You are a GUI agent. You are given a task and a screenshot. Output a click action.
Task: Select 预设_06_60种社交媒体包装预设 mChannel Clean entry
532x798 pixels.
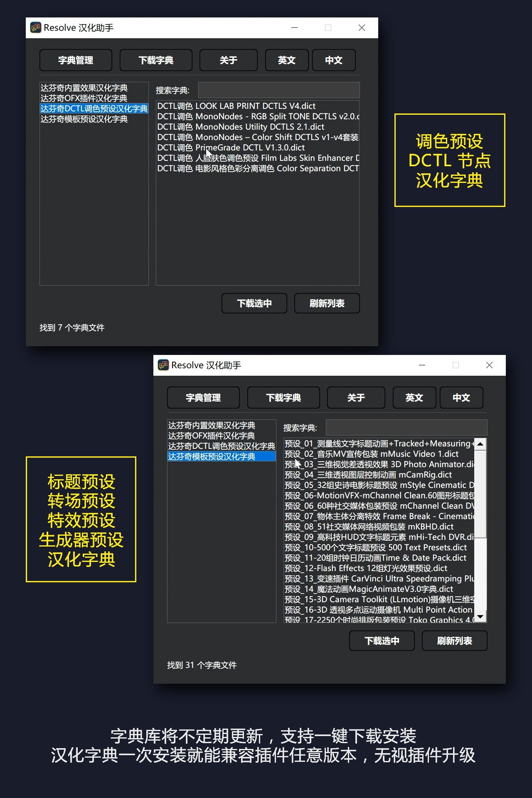379,506
